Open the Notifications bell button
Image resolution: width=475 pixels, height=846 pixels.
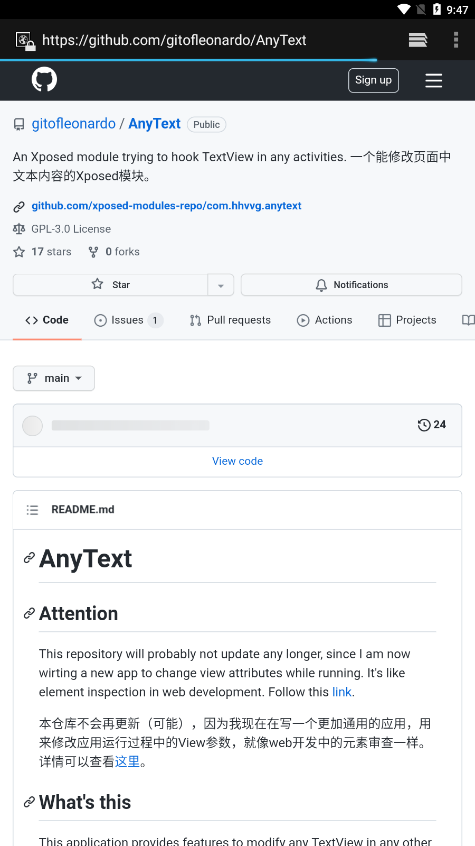coord(351,284)
